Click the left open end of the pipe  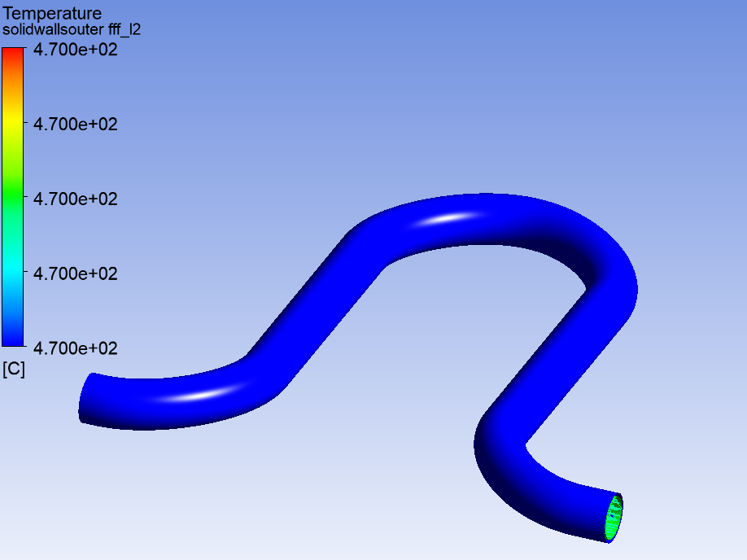(x=87, y=398)
